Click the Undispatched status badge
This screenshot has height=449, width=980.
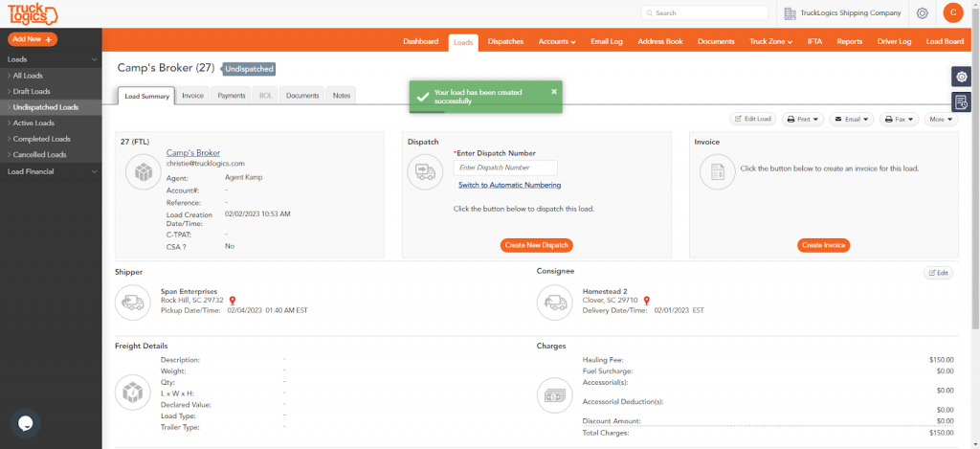coord(249,69)
